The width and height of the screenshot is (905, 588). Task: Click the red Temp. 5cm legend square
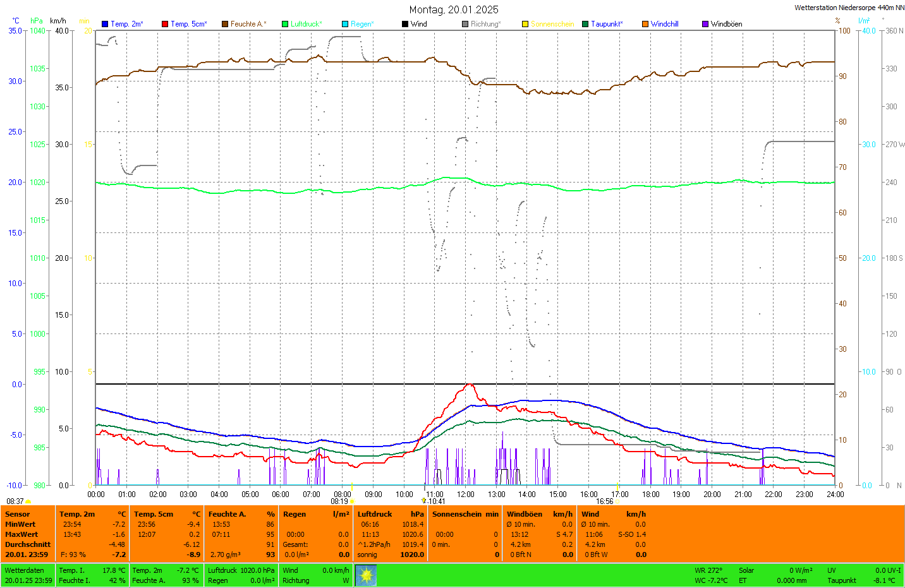coord(165,24)
